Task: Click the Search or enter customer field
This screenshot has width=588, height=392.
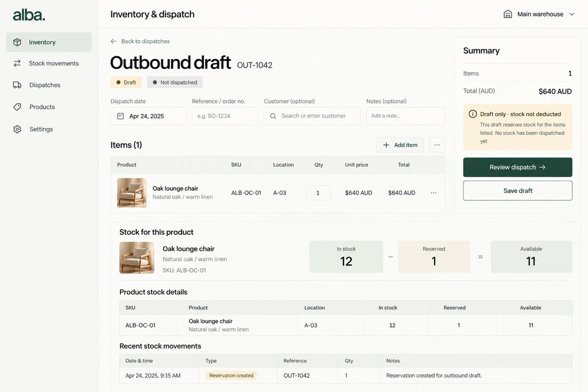Action: pyautogui.click(x=312, y=116)
